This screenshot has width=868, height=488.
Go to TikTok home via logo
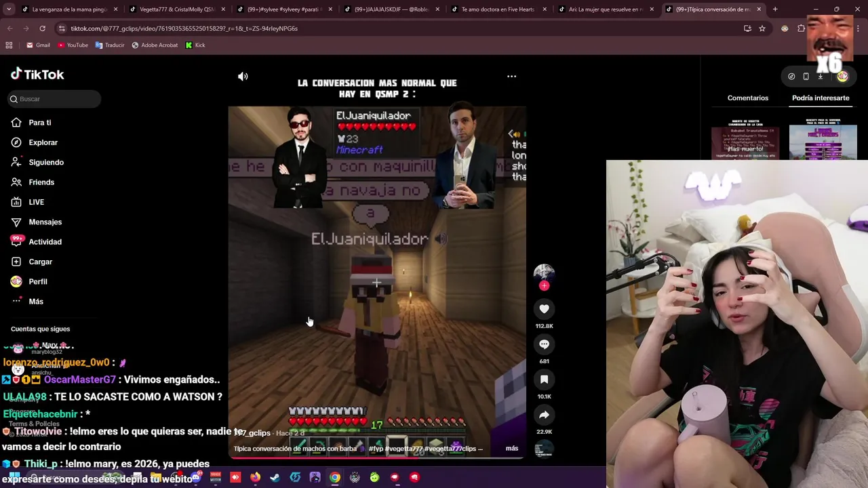click(x=37, y=75)
